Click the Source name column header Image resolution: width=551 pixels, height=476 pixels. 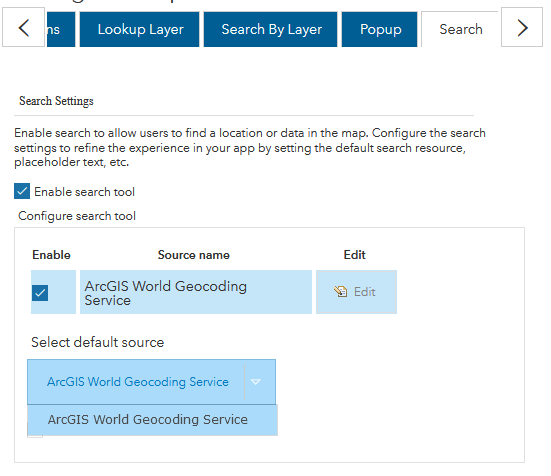[x=194, y=255]
